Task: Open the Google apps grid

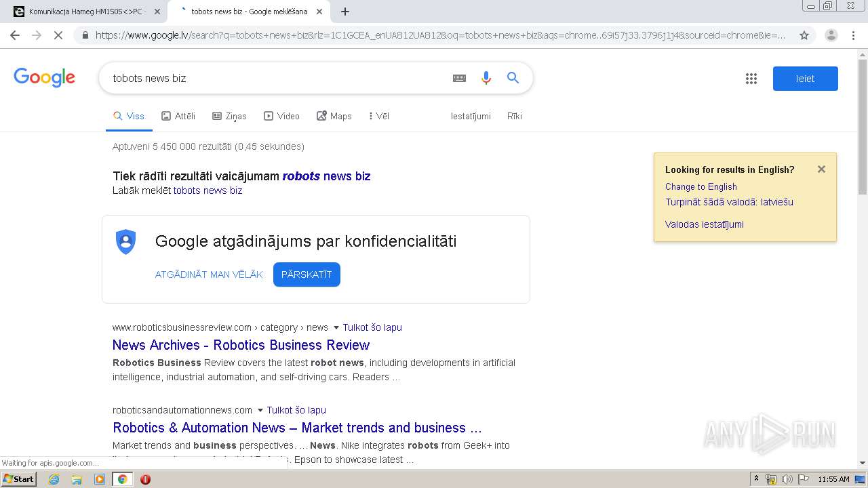Action: (x=751, y=79)
